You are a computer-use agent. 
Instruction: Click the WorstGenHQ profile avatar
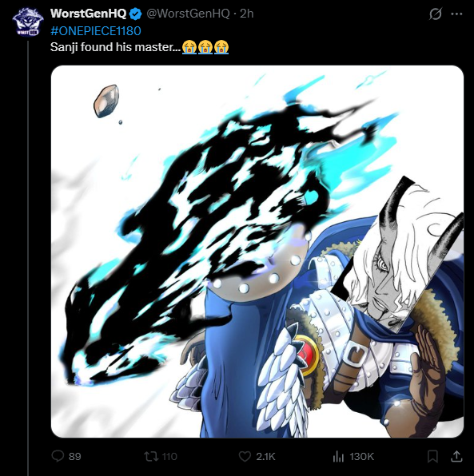[x=28, y=22]
